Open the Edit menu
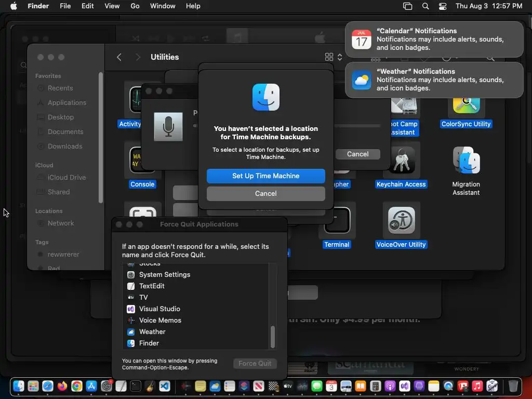 point(87,6)
